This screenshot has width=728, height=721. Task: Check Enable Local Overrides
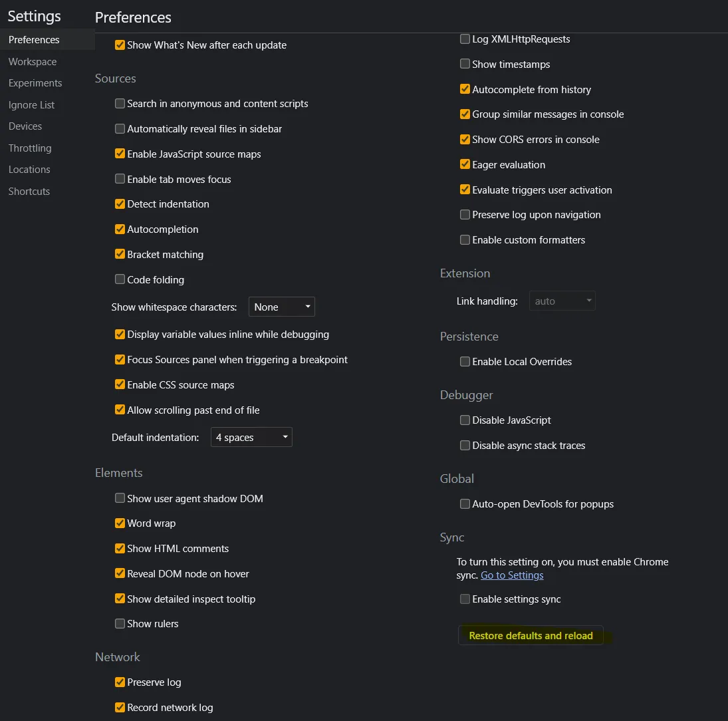pyautogui.click(x=465, y=362)
